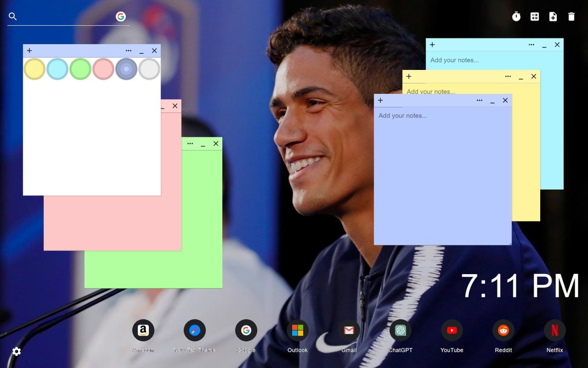The height and width of the screenshot is (368, 588).
Task: Close the white color-picker note
Action: pyautogui.click(x=154, y=51)
